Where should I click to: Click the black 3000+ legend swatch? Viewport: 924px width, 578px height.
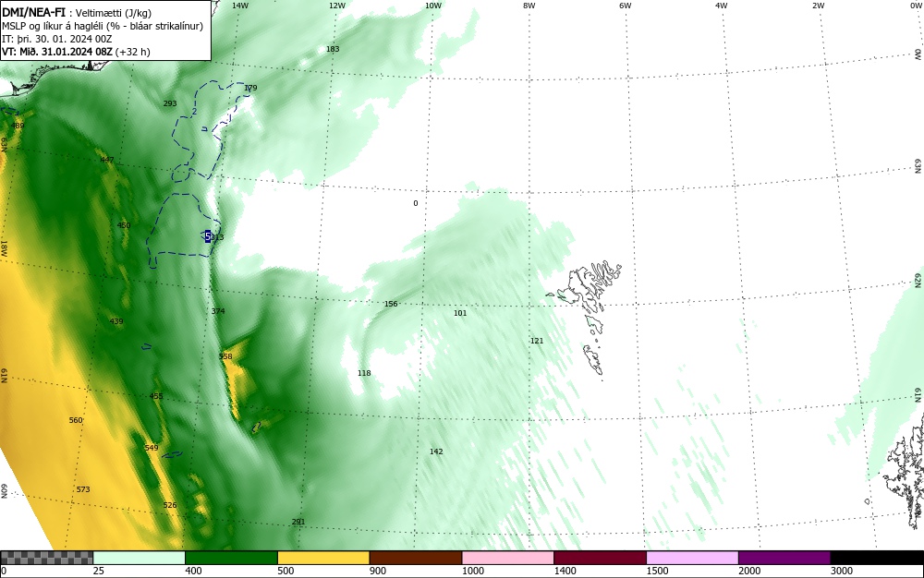(x=877, y=558)
